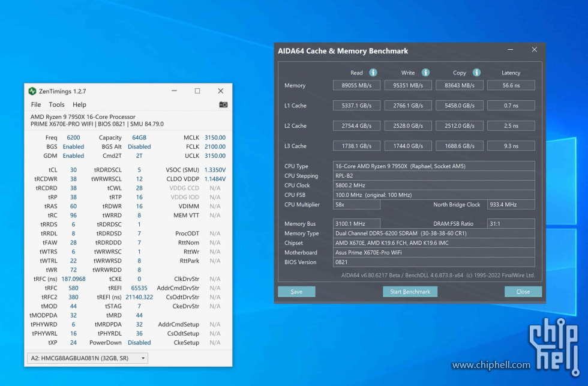Click the Freq value 6200 in ZenTimings
This screenshot has height=386, width=588.
[x=73, y=137]
